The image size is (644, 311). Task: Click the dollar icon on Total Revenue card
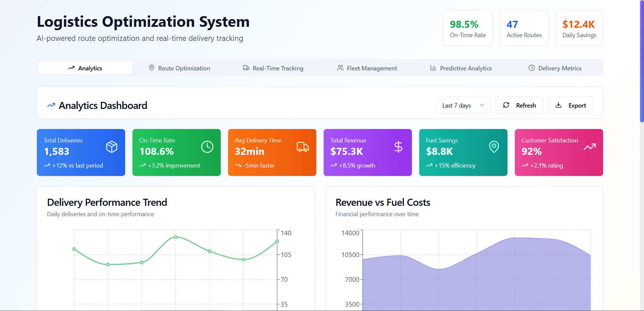coord(398,146)
